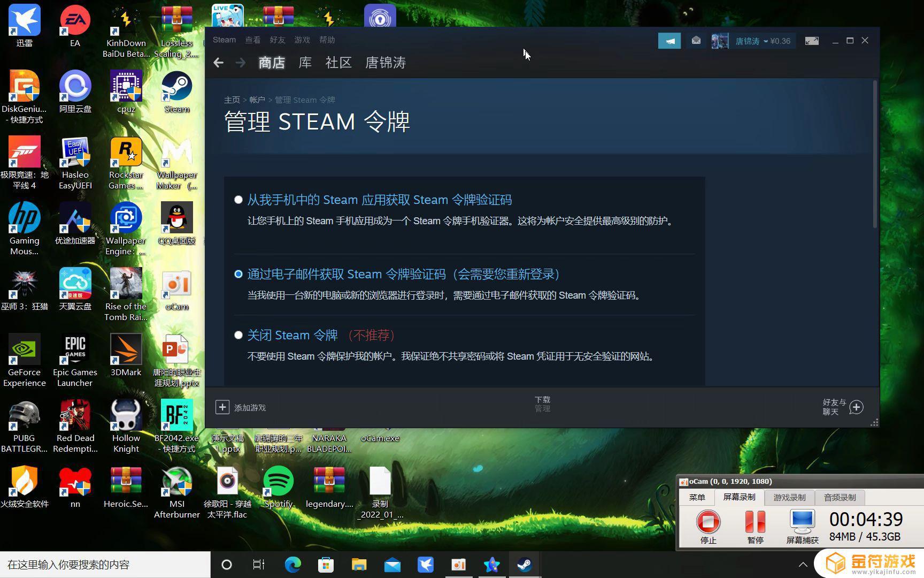The height and width of the screenshot is (578, 924).
Task: Select the Hollow Knight desktop icon
Action: coord(126,426)
